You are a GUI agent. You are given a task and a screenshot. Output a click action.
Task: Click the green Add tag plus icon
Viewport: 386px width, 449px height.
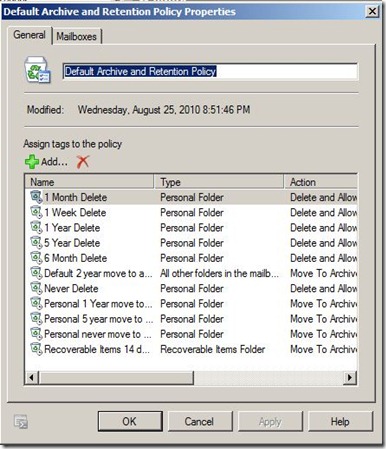tap(32, 162)
